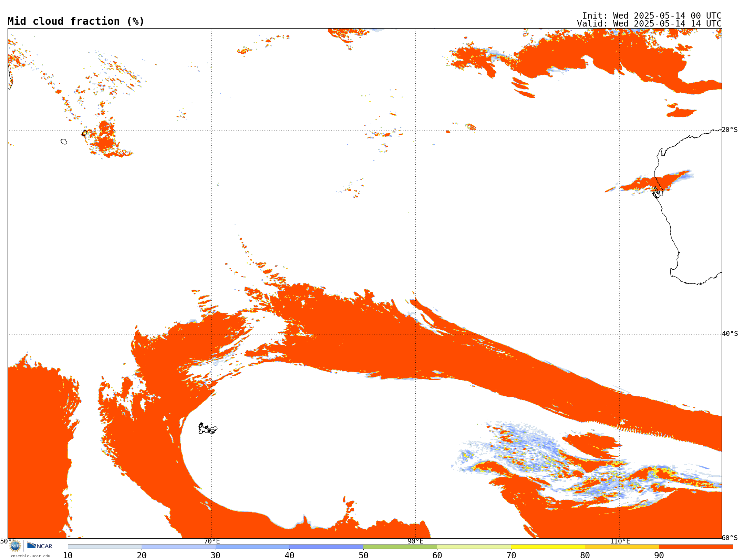Screen dimensions: 744x560
Task: Select the 'Init: Wed 2025-05-14 00 UTC' text
Action: click(652, 16)
